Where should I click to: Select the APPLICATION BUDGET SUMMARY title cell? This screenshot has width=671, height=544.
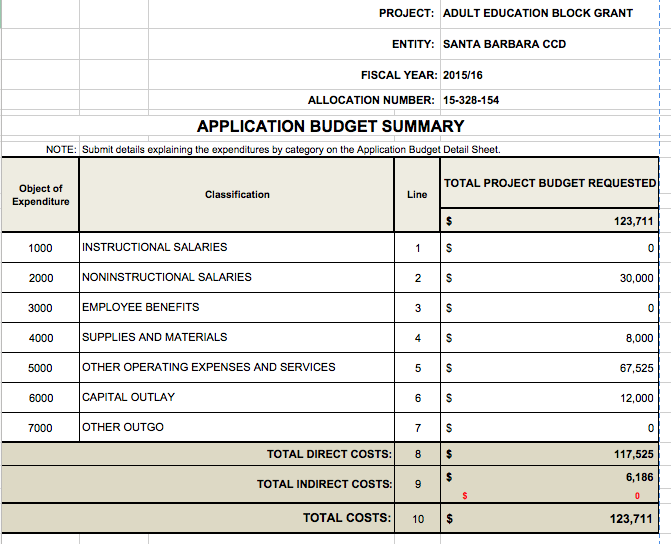[x=330, y=126]
